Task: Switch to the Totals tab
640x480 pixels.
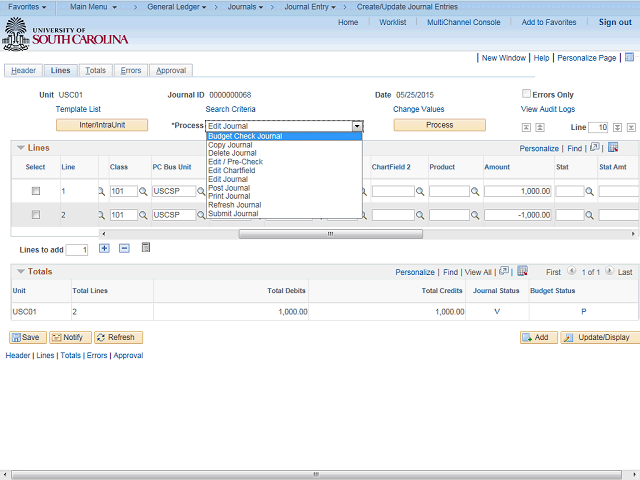Action: tap(95, 71)
